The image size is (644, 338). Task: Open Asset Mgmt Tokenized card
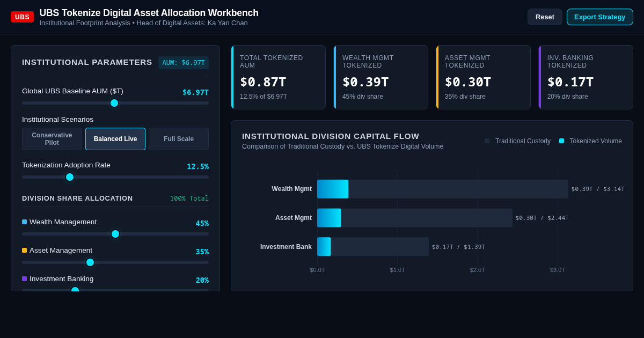coord(484,77)
